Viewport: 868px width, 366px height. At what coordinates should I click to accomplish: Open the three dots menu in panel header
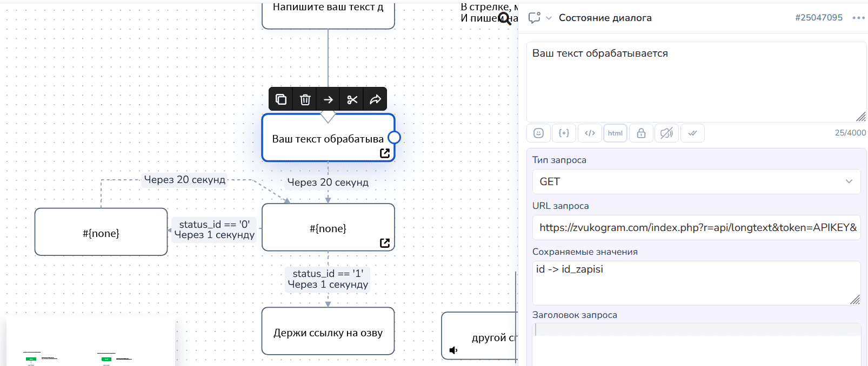pyautogui.click(x=858, y=18)
